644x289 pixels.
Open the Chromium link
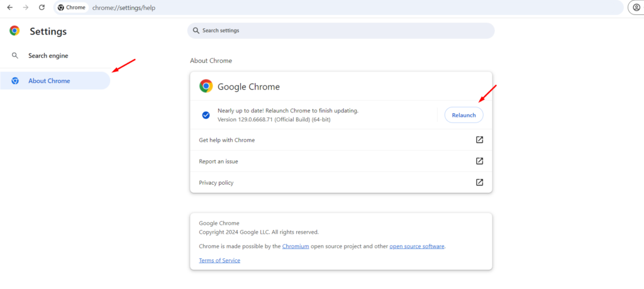[x=296, y=246]
